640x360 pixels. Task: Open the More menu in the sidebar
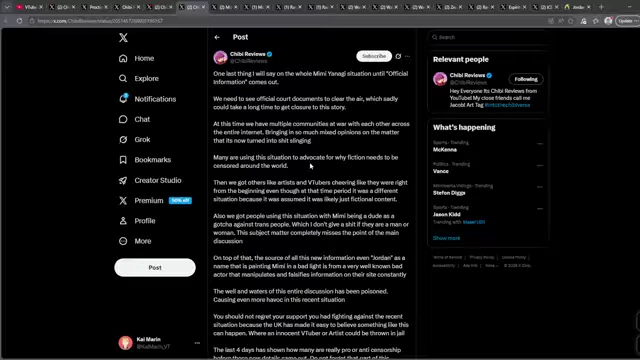pos(135,241)
